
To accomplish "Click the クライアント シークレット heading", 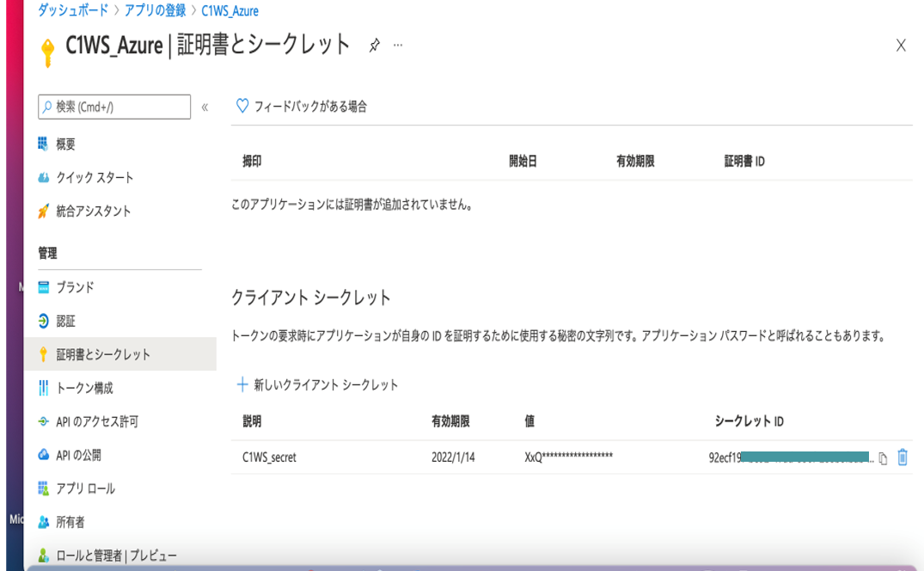I will (311, 298).
